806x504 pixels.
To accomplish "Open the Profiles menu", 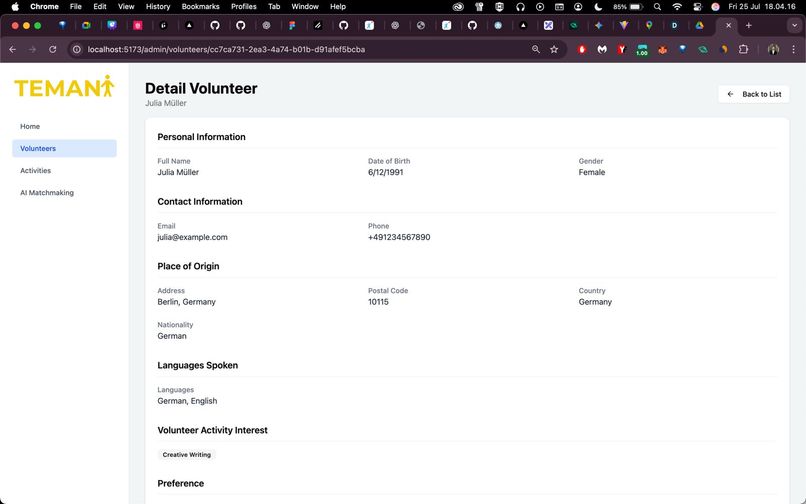I will click(x=244, y=7).
